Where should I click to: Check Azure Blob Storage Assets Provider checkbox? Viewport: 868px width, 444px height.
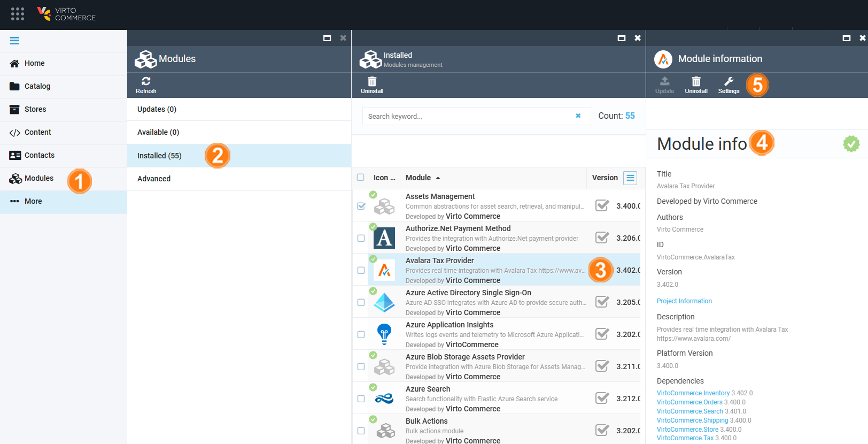[361, 366]
